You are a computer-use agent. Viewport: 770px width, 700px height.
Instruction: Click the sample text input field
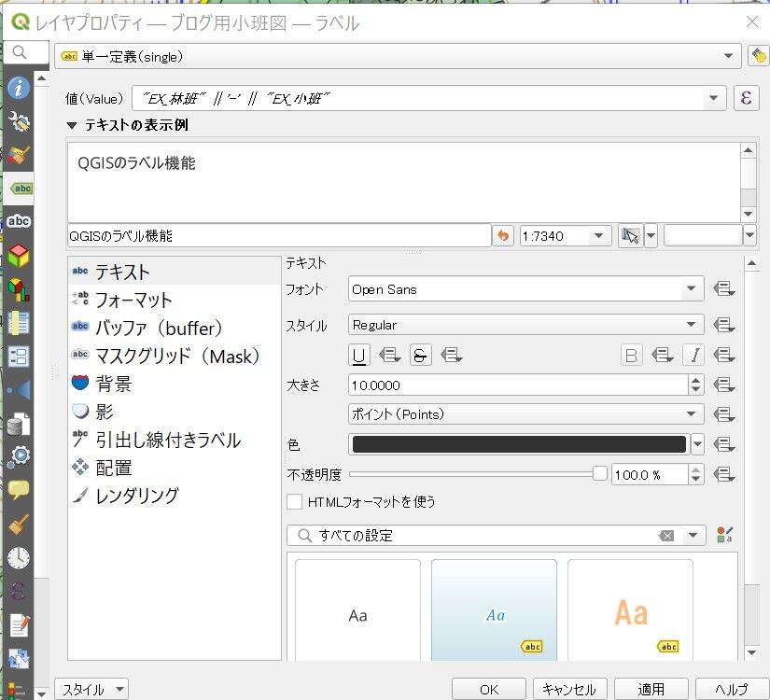click(279, 236)
